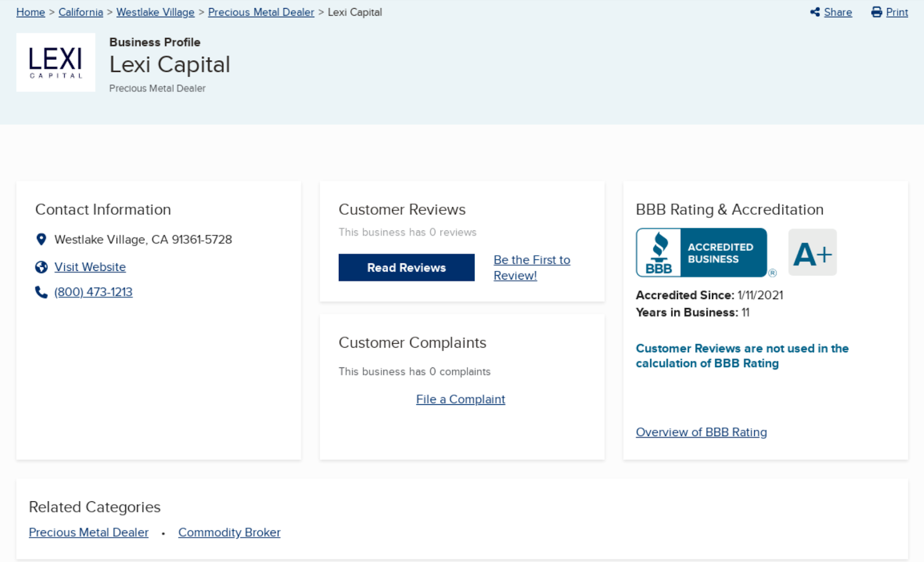Click the BBB Rating & Accreditation heading
This screenshot has height=562, width=924.
[x=730, y=210]
